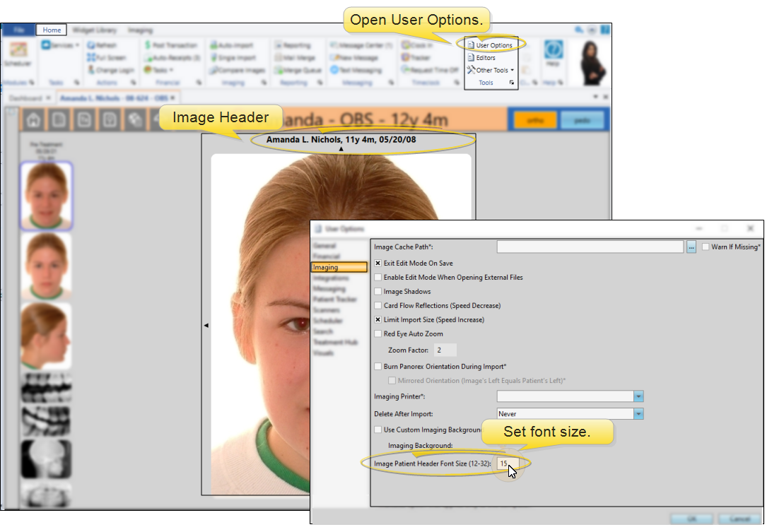Click OK to save user options
Viewport: 772px width, 532px height.
pos(691,518)
